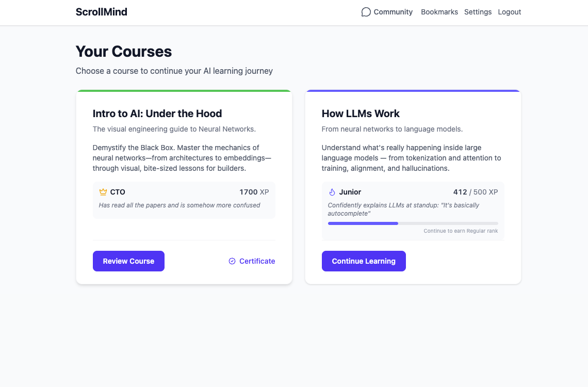This screenshot has height=387, width=588.
Task: Open the Bookmarks page
Action: [x=439, y=12]
